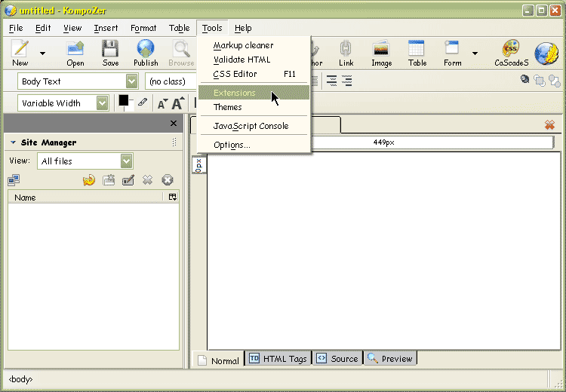Collapse the Site Manager panel arrow

13,142
